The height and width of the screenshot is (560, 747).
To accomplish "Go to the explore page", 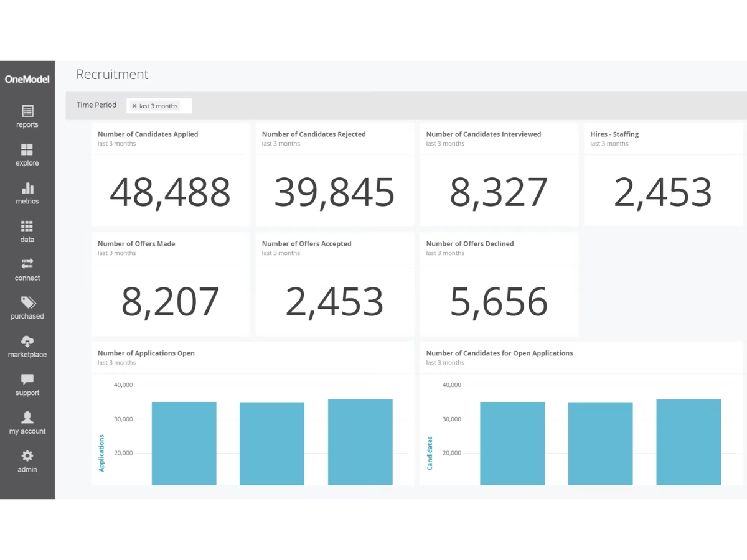I will [27, 155].
